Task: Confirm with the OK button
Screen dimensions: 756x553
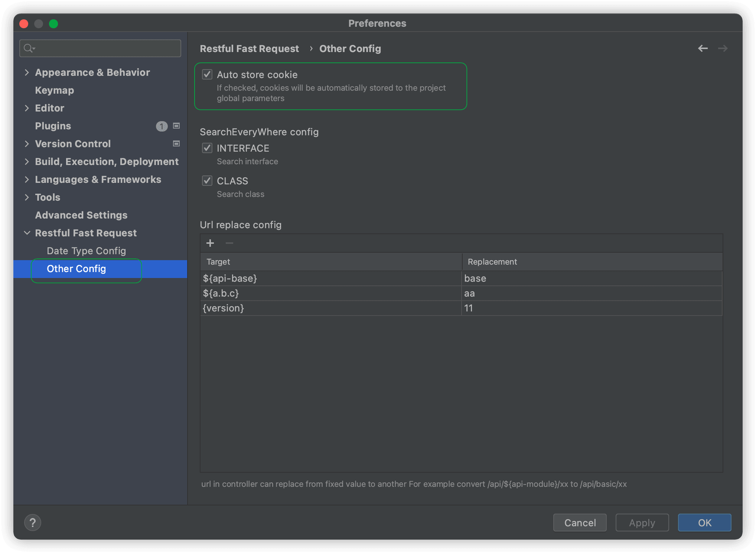Action: (704, 523)
